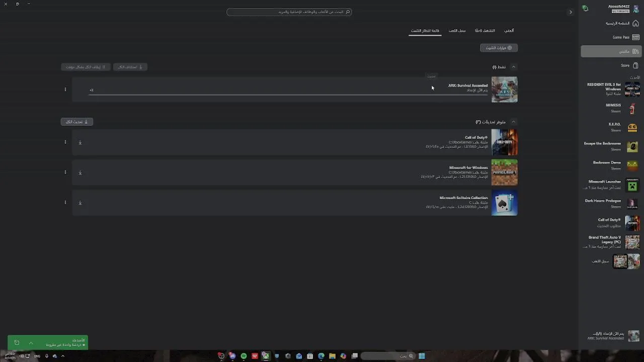The width and height of the screenshot is (644, 362).
Task: Click the search field for games and add-ons
Action: pos(289,12)
